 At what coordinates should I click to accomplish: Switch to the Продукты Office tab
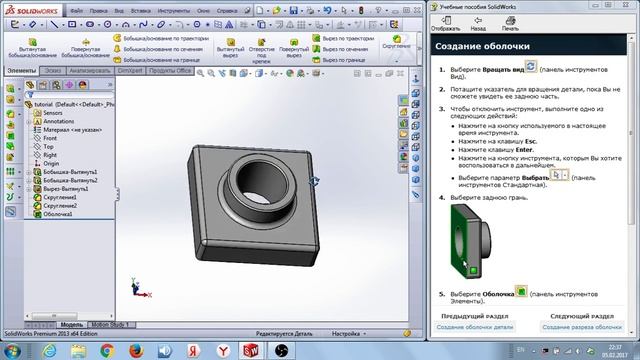(170, 71)
